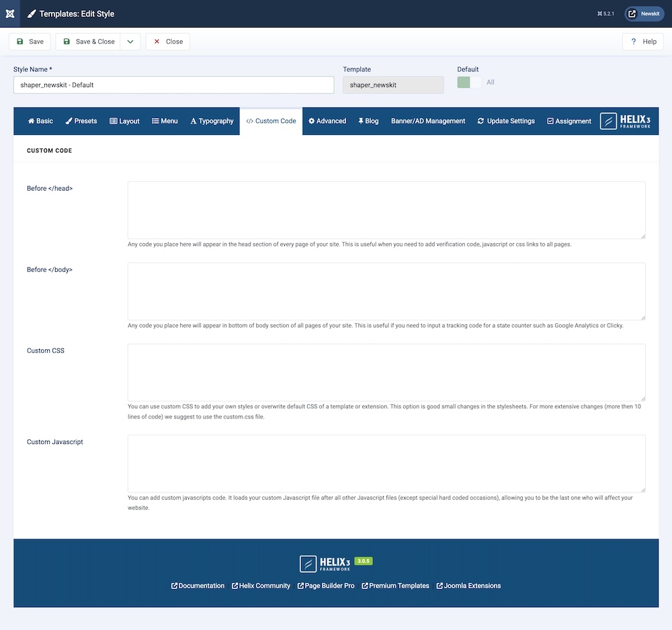Open the Advanced settings tab

[x=327, y=121]
